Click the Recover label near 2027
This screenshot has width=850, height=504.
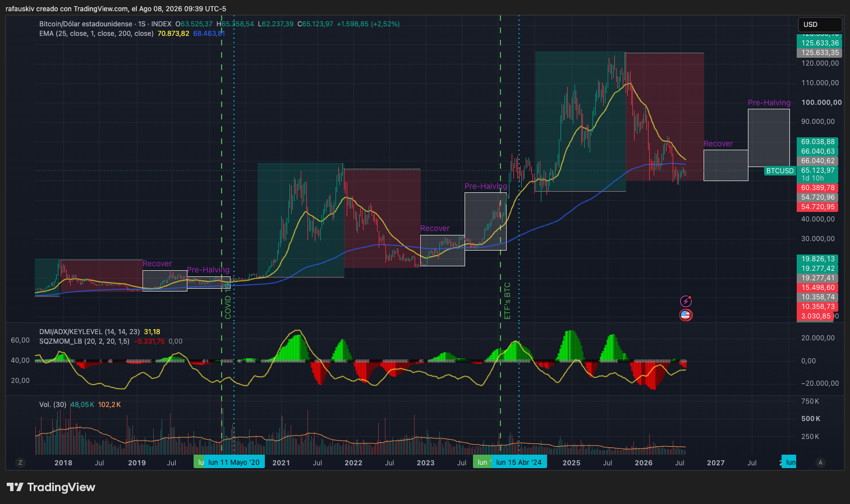pyautogui.click(x=718, y=144)
